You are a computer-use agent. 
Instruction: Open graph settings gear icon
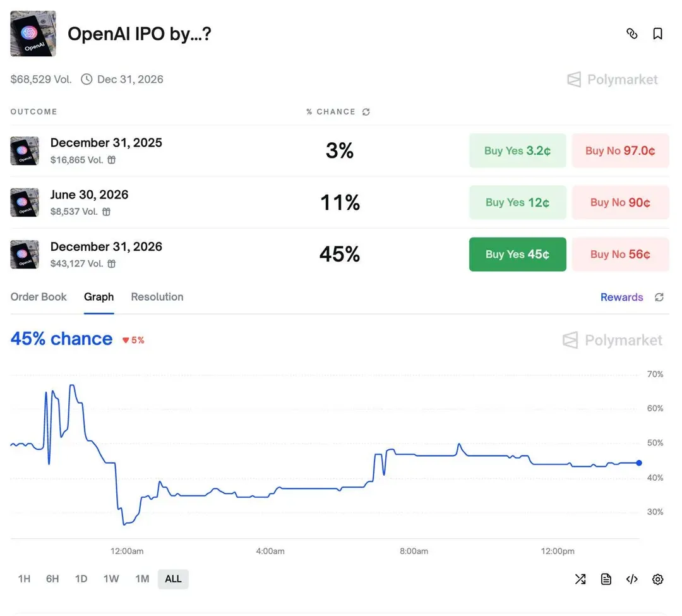(657, 579)
